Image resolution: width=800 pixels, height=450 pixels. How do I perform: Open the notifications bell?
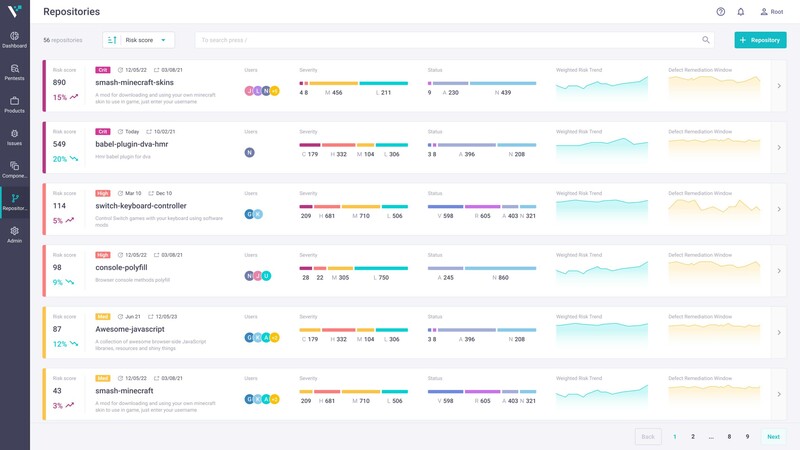tap(741, 12)
